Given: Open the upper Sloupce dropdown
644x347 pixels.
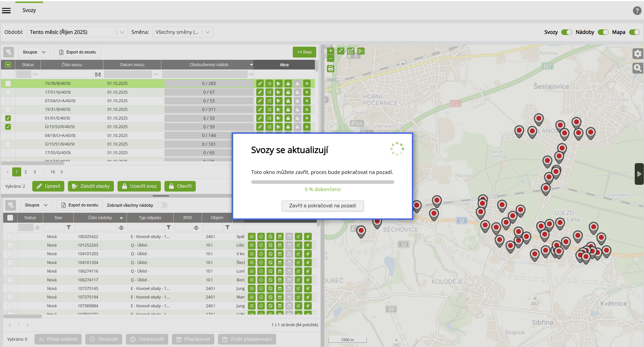Looking at the screenshot, I should [34, 52].
